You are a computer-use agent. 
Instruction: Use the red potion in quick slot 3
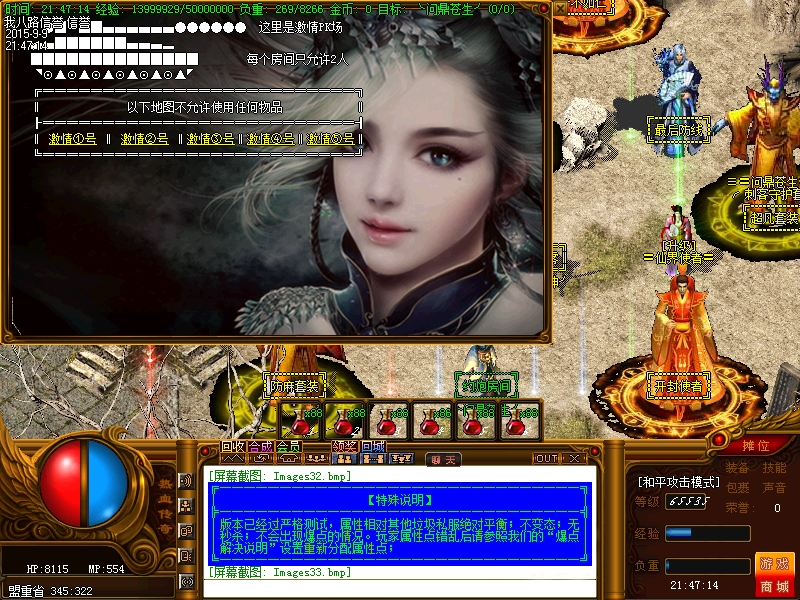(388, 421)
